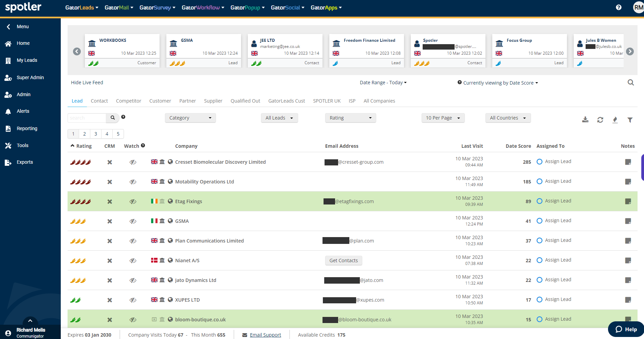Switch to the Competitor tab
The width and height of the screenshot is (644, 339).
(128, 101)
